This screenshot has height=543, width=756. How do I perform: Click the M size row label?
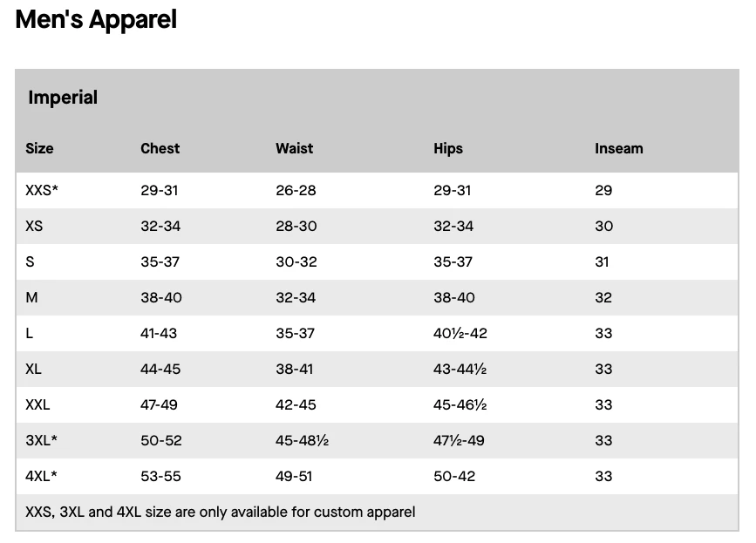pyautogui.click(x=32, y=297)
